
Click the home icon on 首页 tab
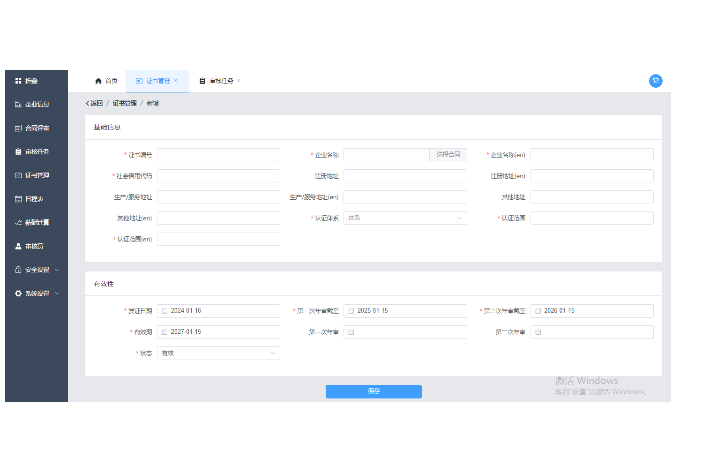(98, 80)
